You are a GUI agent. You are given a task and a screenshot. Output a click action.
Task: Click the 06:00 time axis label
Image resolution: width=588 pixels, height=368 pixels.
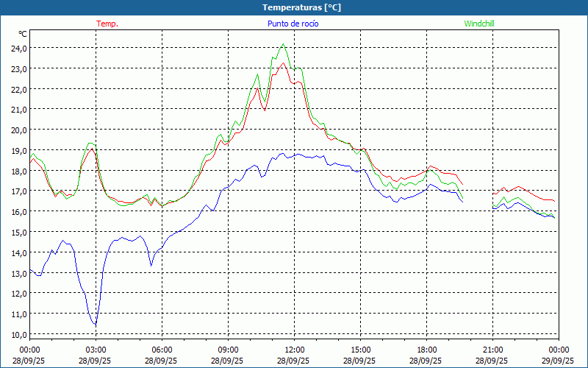[162, 350]
